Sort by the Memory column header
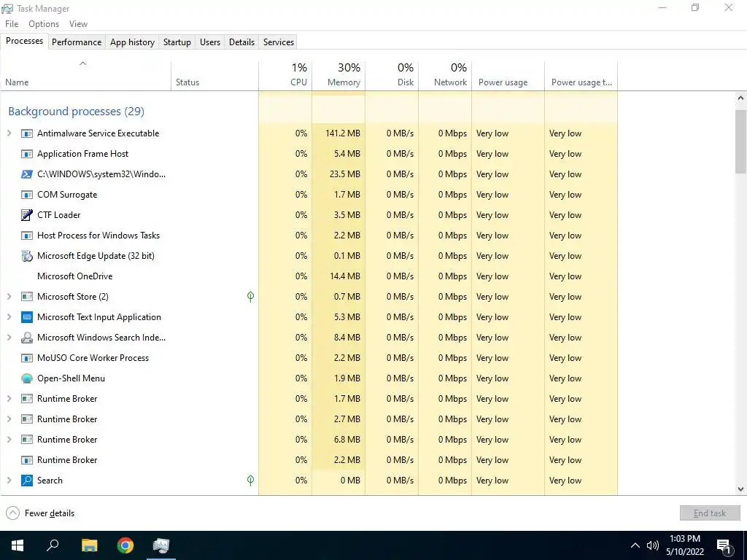Viewport: 747px width, 560px height. pos(338,75)
